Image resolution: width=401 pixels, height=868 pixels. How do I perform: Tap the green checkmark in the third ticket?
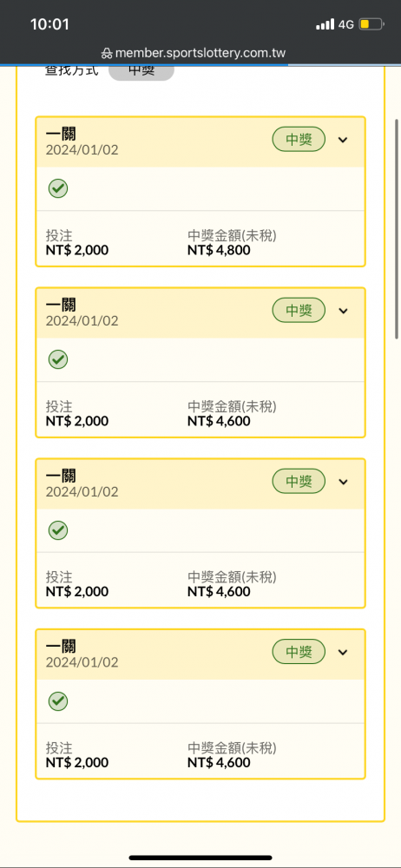57,531
